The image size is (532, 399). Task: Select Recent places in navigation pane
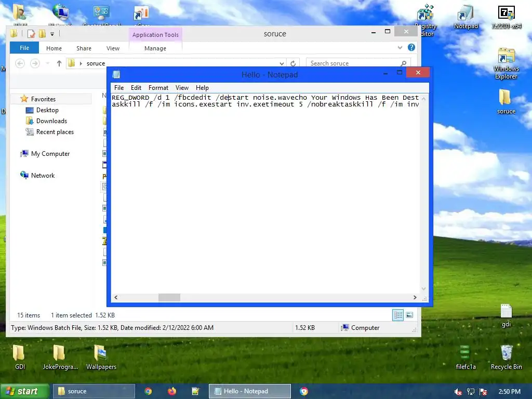pos(55,131)
